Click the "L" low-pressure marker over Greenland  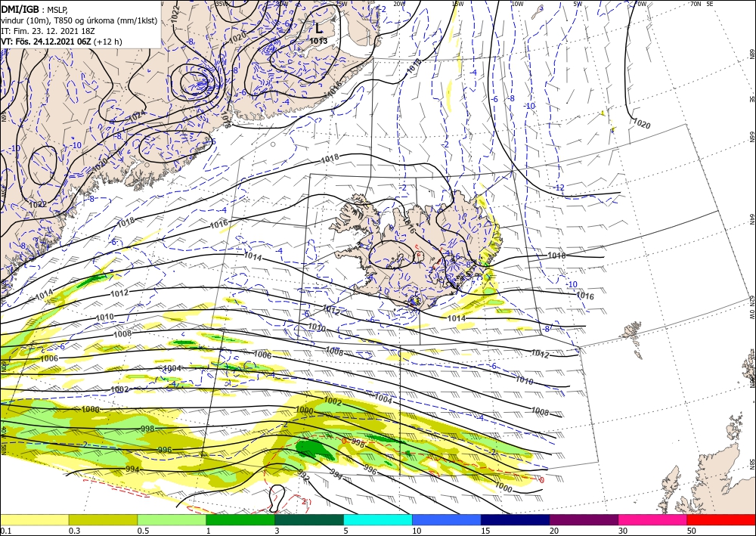pyautogui.click(x=319, y=27)
